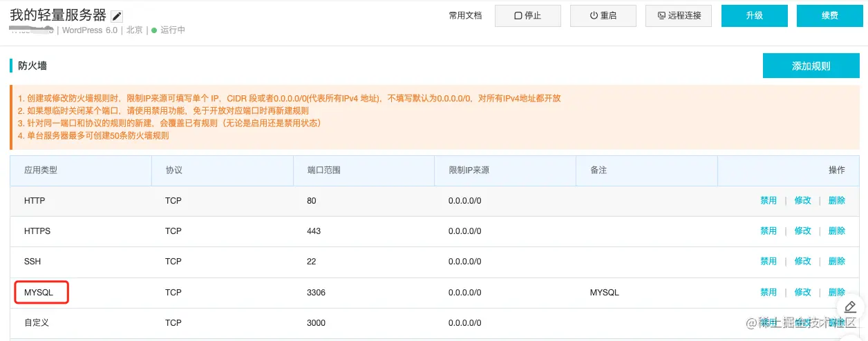The image size is (868, 341).
Task: Restart the server with the 重启 button
Action: click(x=603, y=15)
